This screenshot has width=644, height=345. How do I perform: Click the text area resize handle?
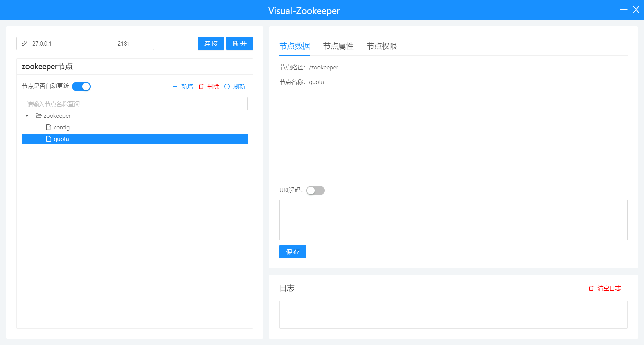pyautogui.click(x=625, y=238)
